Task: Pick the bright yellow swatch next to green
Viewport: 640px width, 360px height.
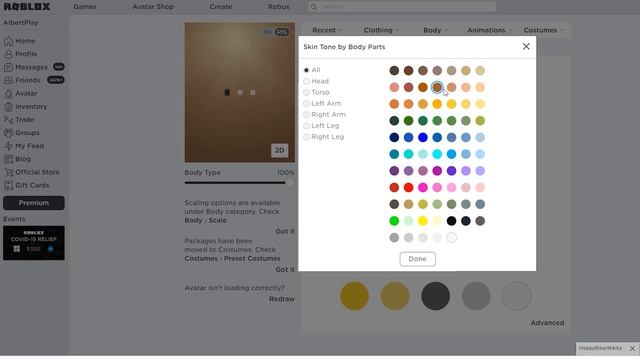Action: tap(423, 221)
